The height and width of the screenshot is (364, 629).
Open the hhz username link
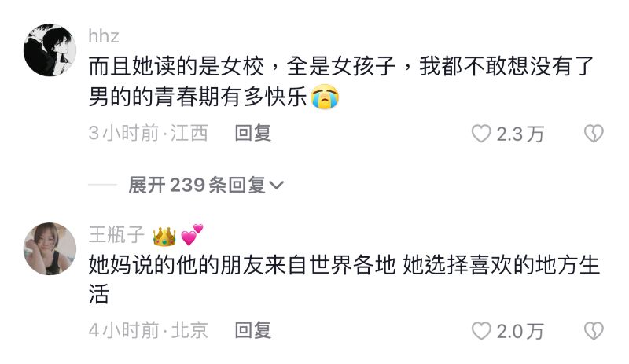(x=104, y=36)
